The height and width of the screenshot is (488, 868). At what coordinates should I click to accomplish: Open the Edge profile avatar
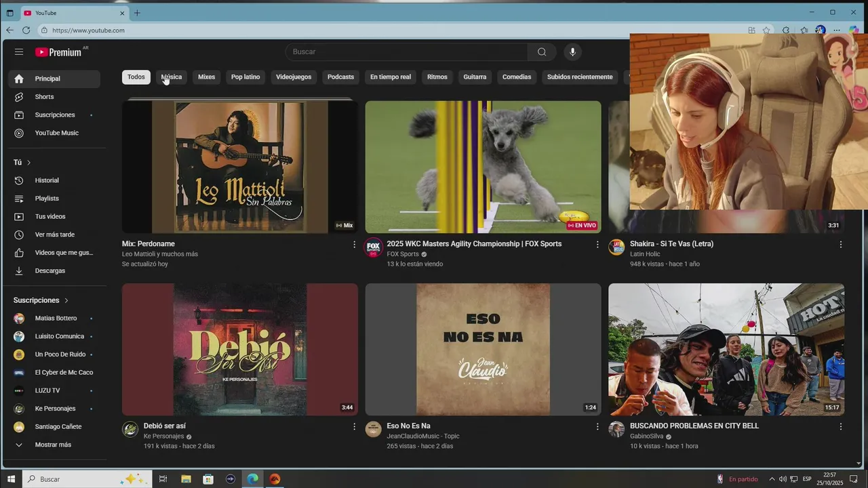tap(821, 30)
